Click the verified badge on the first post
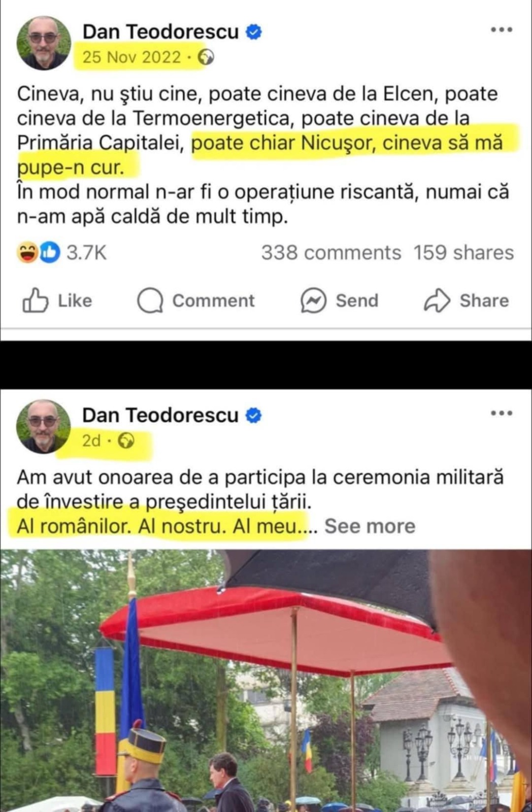Image resolution: width=532 pixels, height=812 pixels. 253,32
